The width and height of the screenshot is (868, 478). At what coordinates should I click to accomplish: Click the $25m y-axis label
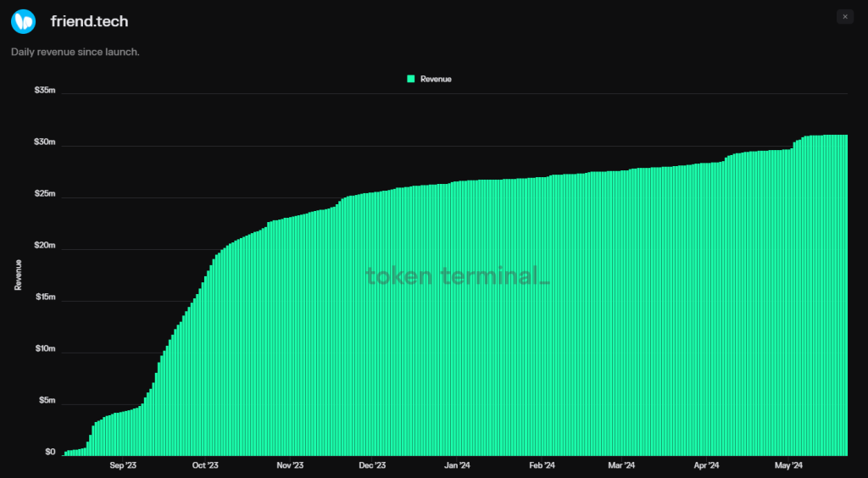point(45,193)
